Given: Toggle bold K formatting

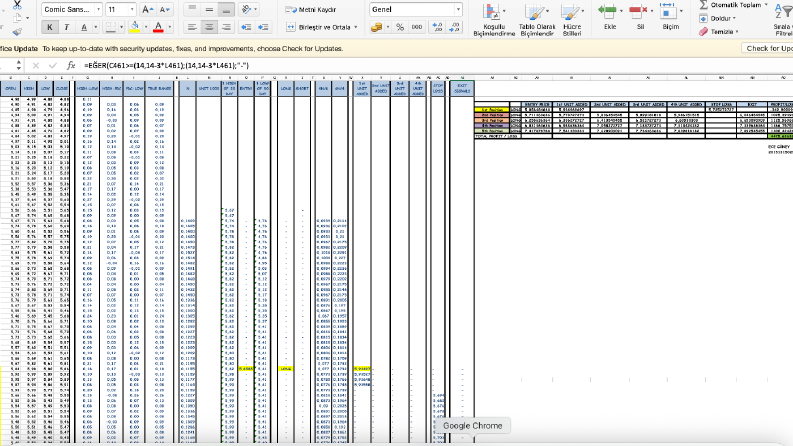Looking at the screenshot, I should (x=50, y=27).
